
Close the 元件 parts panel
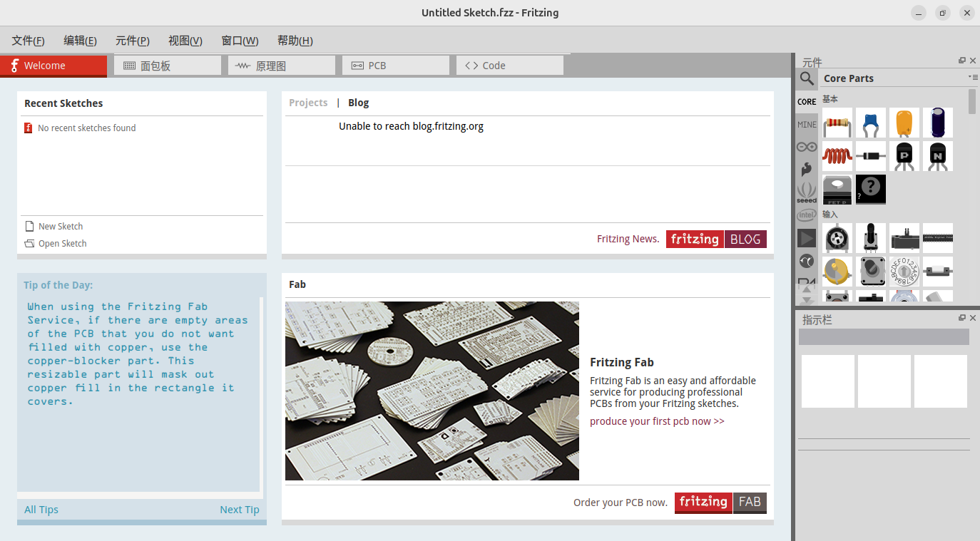point(973,61)
